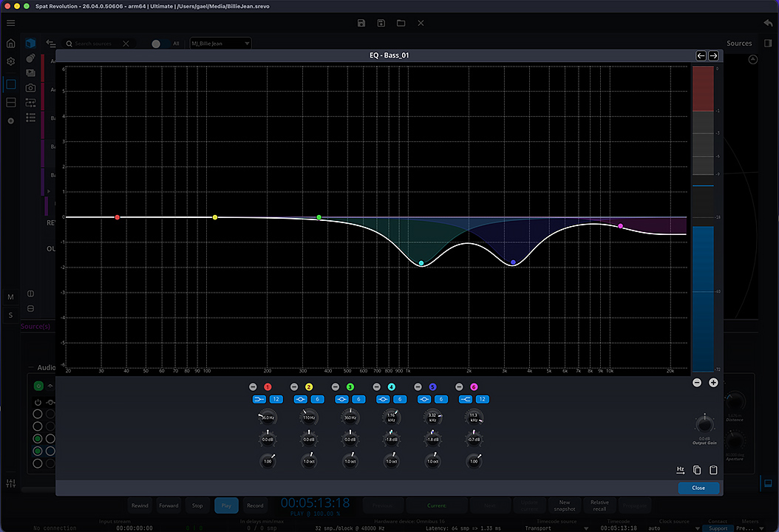This screenshot has width=779, height=532.
Task: Click the copy EQ settings icon
Action: (x=697, y=470)
